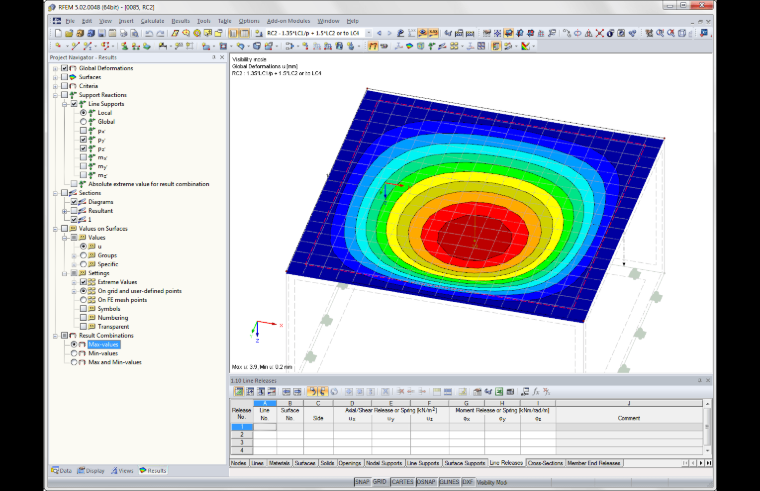Screen dimensions: 760x491
Task: Open the RC2 result combination dropdown
Action: click(369, 33)
